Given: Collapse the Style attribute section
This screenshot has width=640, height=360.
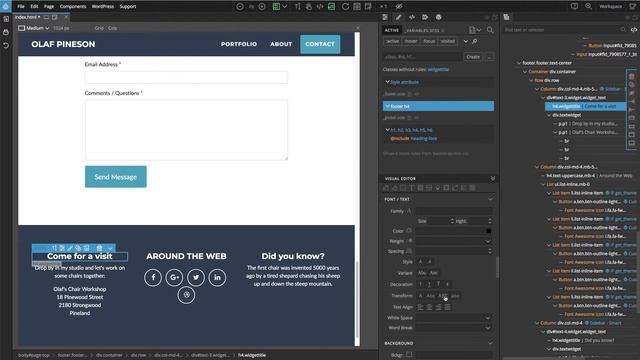Looking at the screenshot, I should coord(387,82).
